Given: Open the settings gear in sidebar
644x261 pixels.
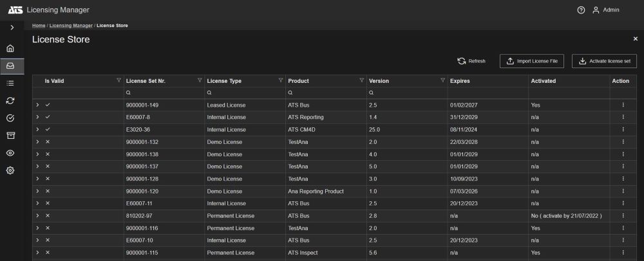Looking at the screenshot, I should (10, 170).
